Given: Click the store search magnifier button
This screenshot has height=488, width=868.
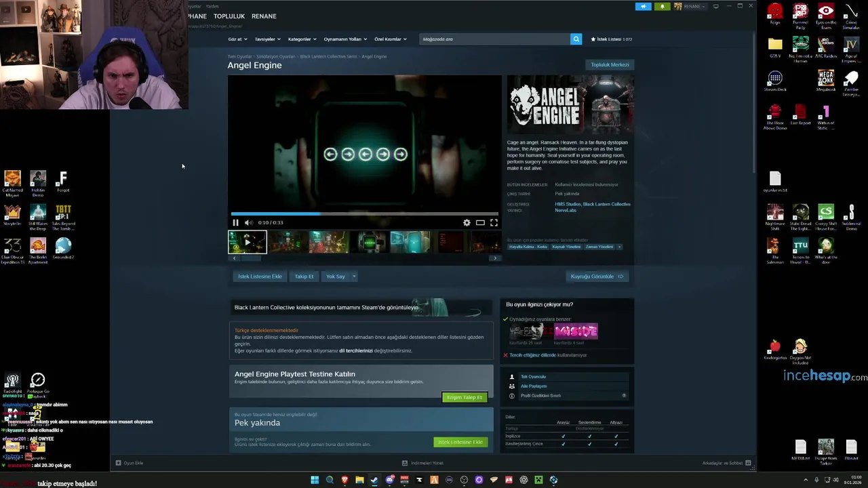Looking at the screenshot, I should click(576, 39).
